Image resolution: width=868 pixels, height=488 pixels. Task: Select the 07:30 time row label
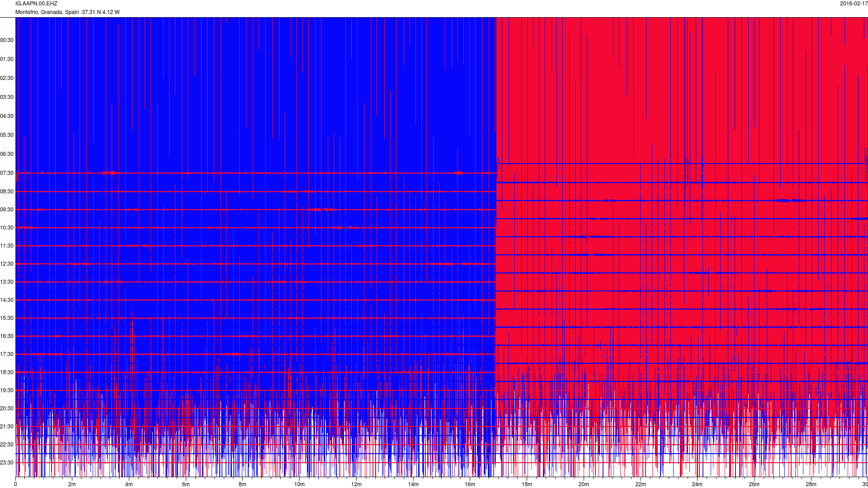(x=7, y=173)
